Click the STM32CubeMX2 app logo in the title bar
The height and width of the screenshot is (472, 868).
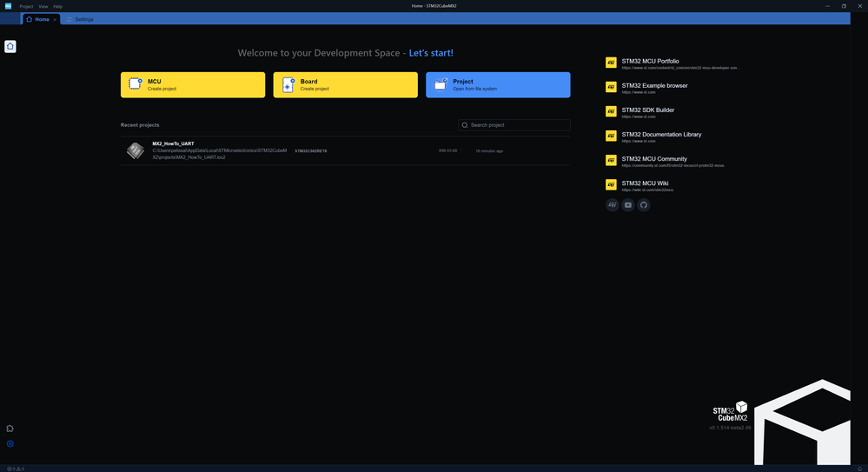coord(8,6)
